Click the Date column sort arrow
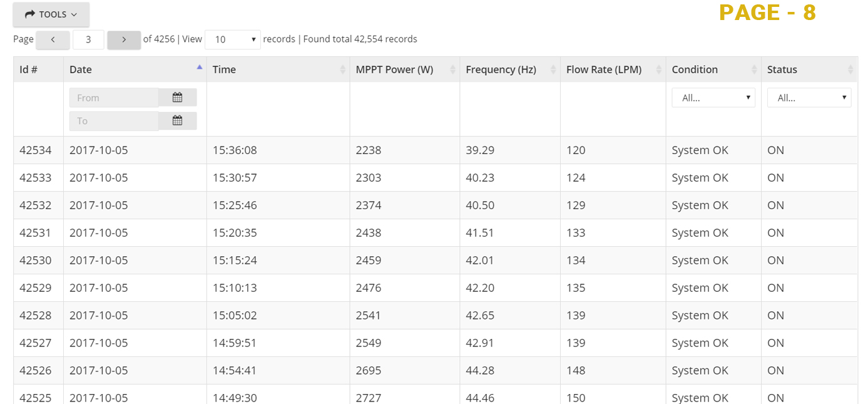Image resolution: width=868 pixels, height=404 pixels. point(199,68)
